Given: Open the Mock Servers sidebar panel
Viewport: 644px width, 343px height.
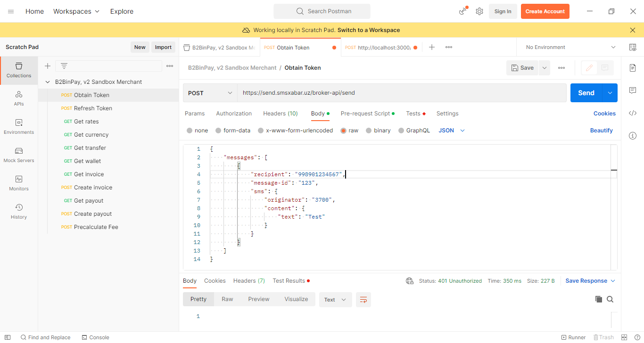Looking at the screenshot, I should [19, 155].
